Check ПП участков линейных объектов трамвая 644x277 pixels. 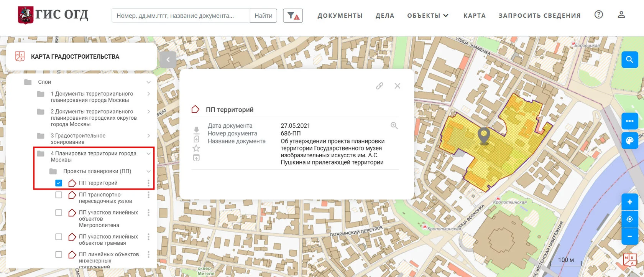point(59,237)
